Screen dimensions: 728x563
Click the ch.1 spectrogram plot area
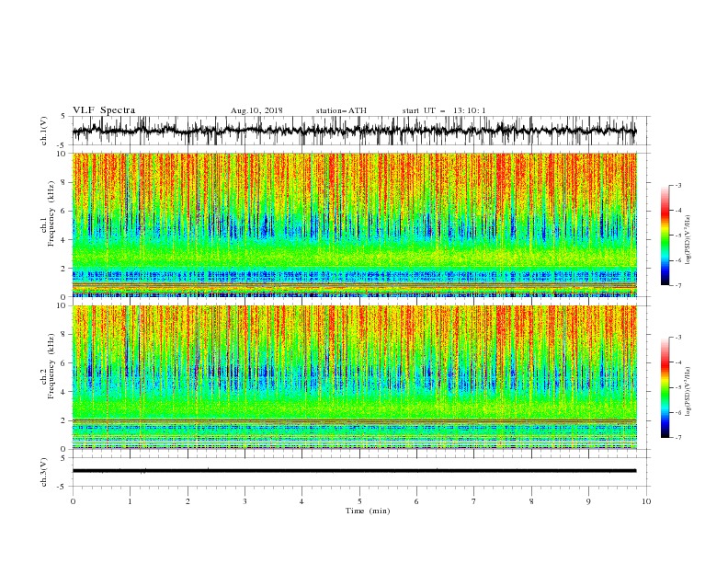355,224
